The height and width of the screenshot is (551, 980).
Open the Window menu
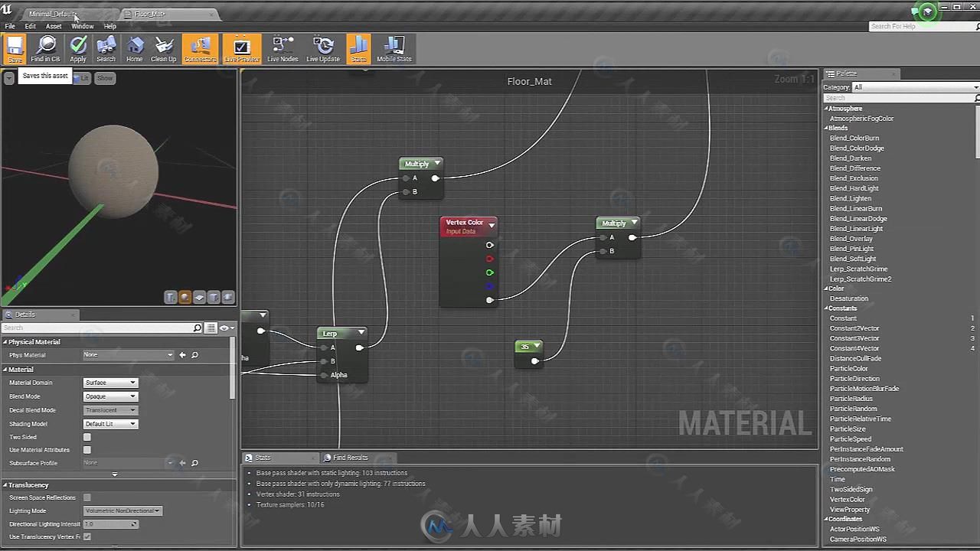pyautogui.click(x=83, y=26)
